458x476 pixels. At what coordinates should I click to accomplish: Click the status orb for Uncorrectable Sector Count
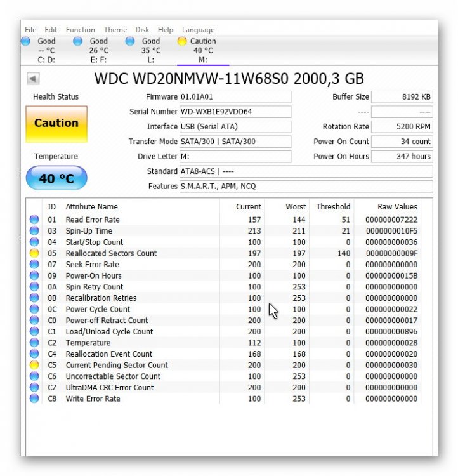pyautogui.click(x=34, y=376)
